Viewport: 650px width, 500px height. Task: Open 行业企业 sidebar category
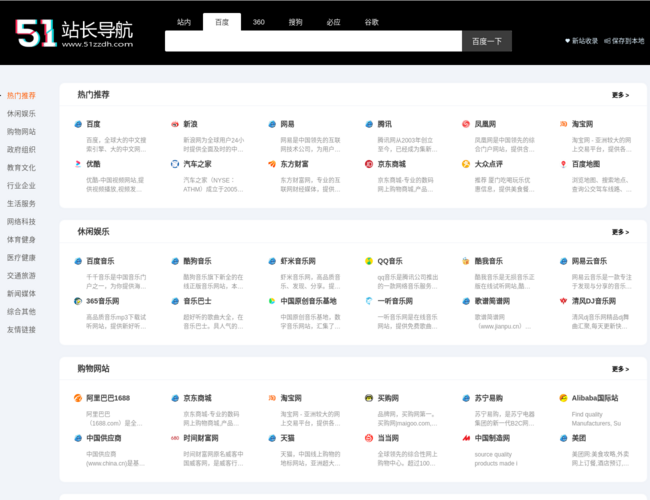pyautogui.click(x=21, y=185)
